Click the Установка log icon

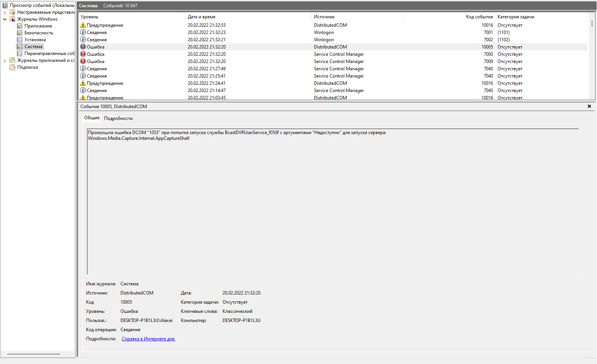click(20, 40)
